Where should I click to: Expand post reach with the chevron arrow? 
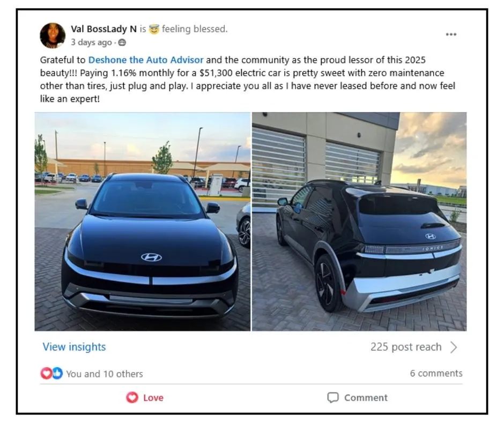click(x=454, y=347)
